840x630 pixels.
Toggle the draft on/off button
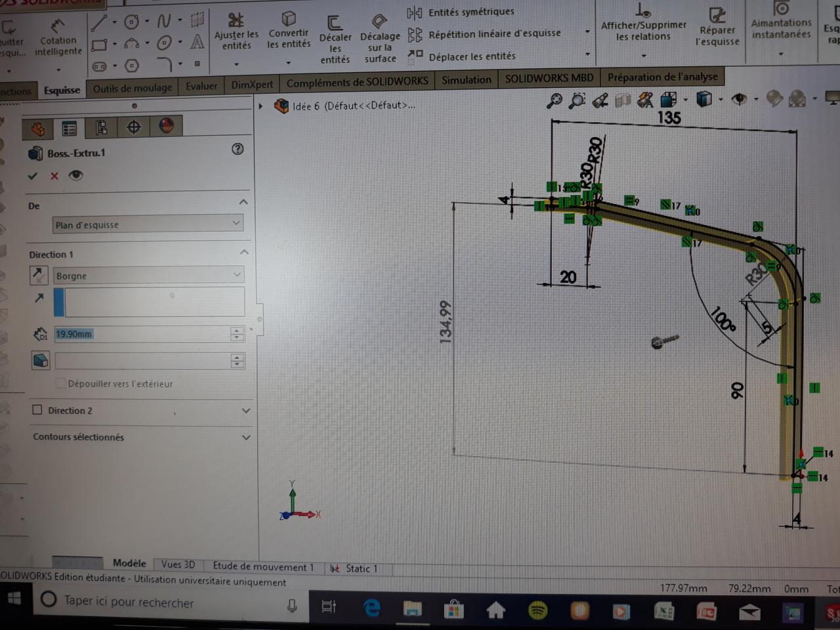point(41,360)
